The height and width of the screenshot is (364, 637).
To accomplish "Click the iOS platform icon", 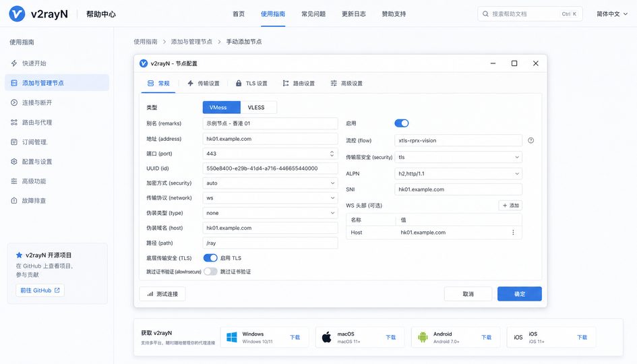I will point(518,337).
